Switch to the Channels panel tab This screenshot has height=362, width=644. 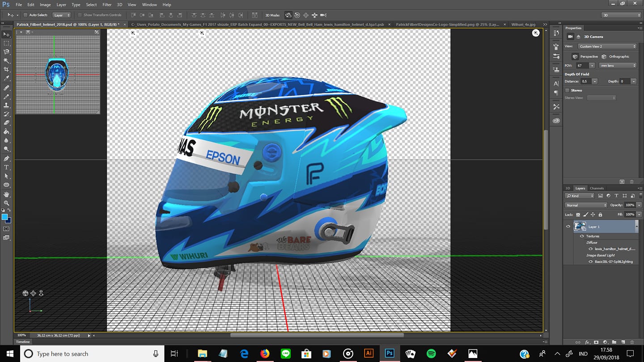click(x=597, y=188)
